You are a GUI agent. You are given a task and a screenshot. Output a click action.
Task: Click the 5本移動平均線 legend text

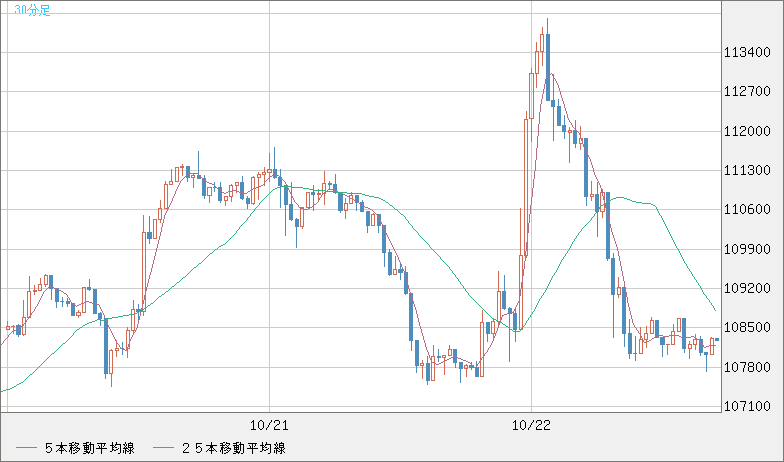91,448
